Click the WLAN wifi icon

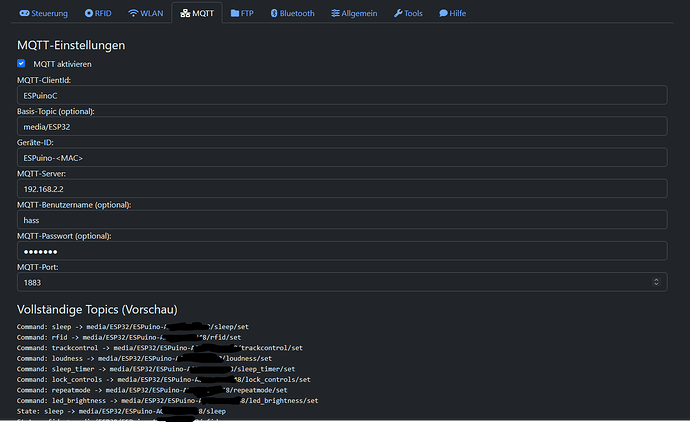[133, 14]
